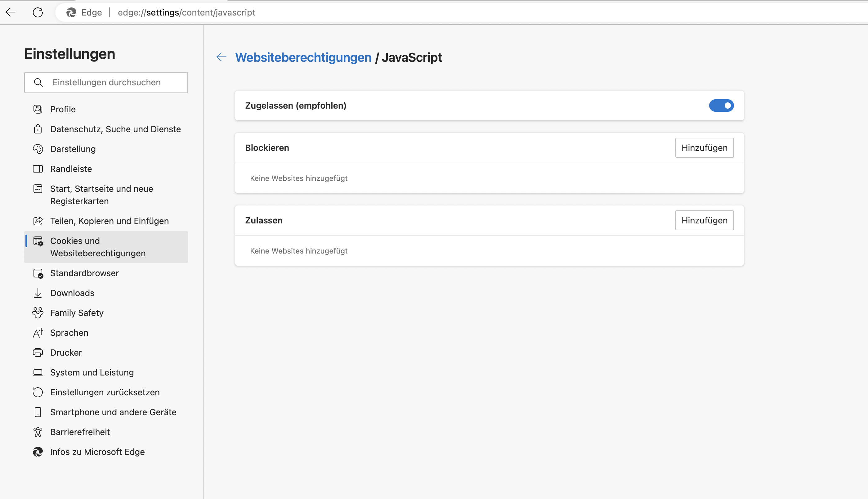This screenshot has width=868, height=499.
Task: Click the Blockieren section heading
Action: tap(267, 148)
